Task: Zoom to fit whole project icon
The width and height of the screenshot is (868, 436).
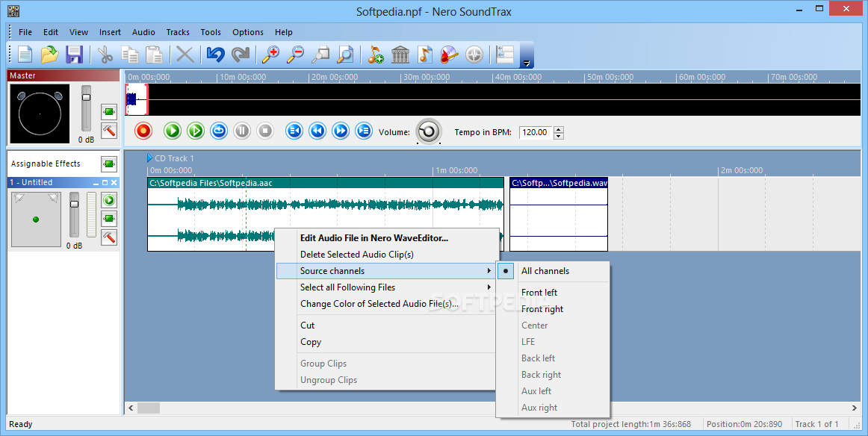Action: 345,54
